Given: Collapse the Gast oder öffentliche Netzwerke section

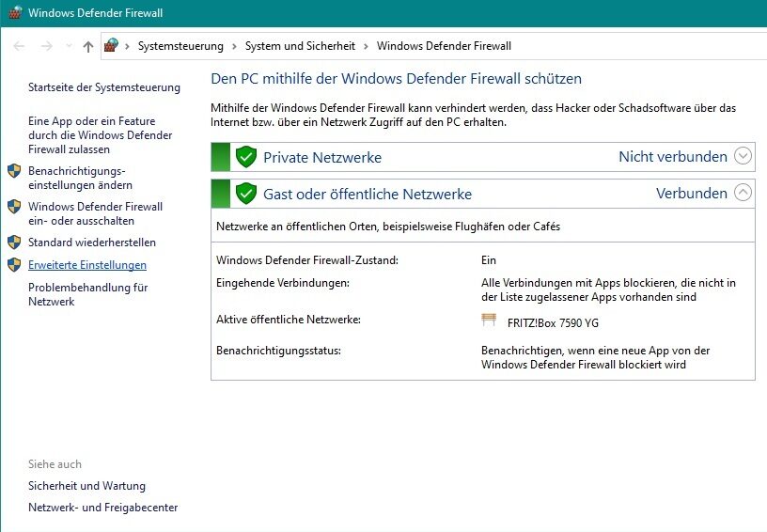Looking at the screenshot, I should [x=743, y=193].
